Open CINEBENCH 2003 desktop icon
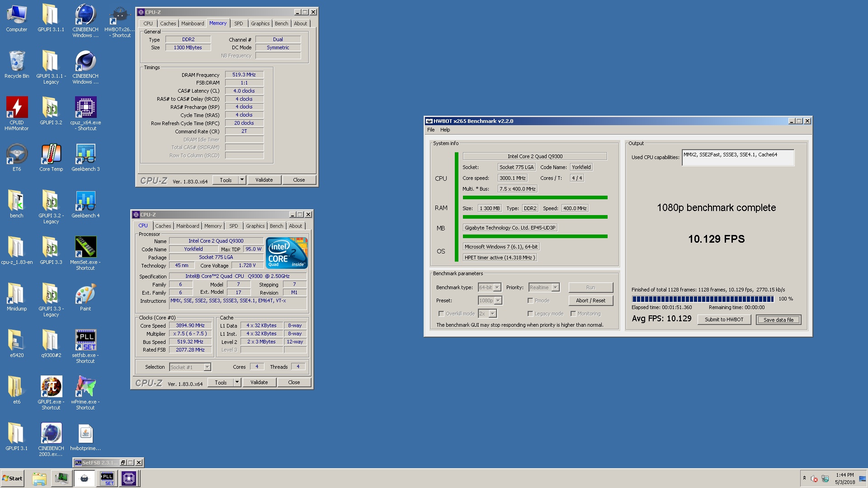 pos(51,439)
